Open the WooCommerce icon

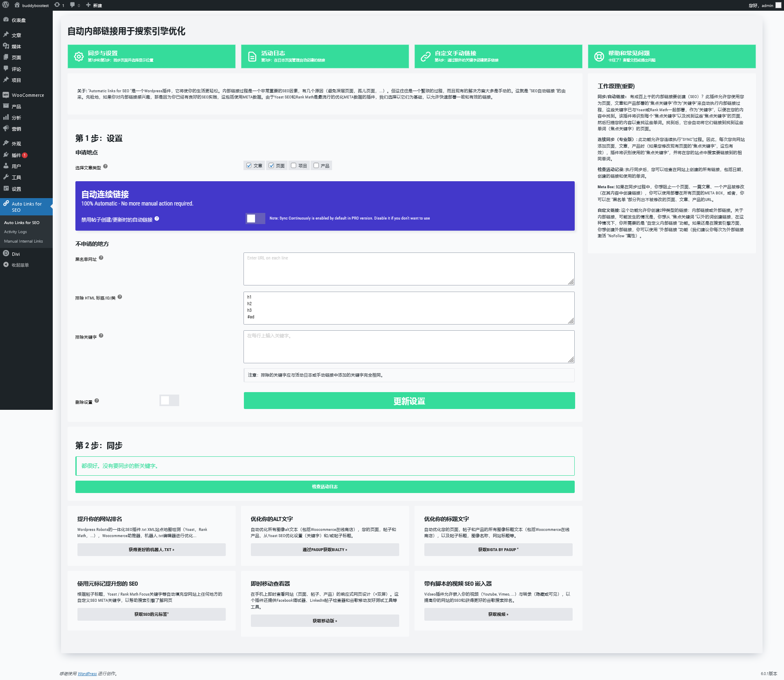pyautogui.click(x=6, y=95)
